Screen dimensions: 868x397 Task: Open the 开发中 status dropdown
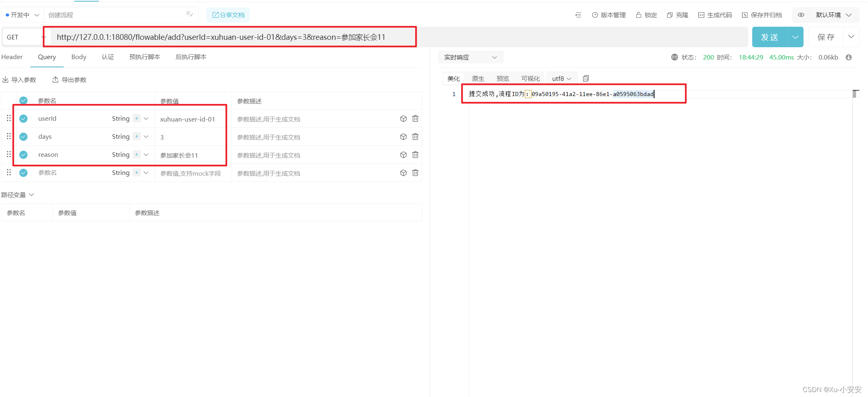(x=22, y=15)
